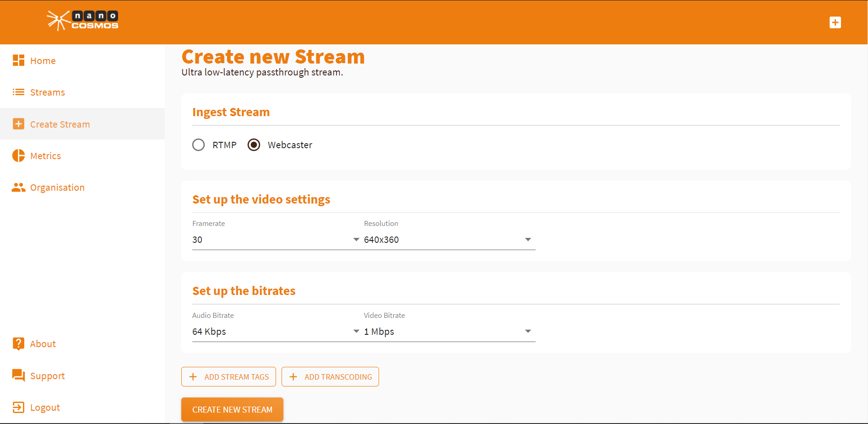This screenshot has width=868, height=424.
Task: Navigate to the Metrics section
Action: (x=45, y=156)
